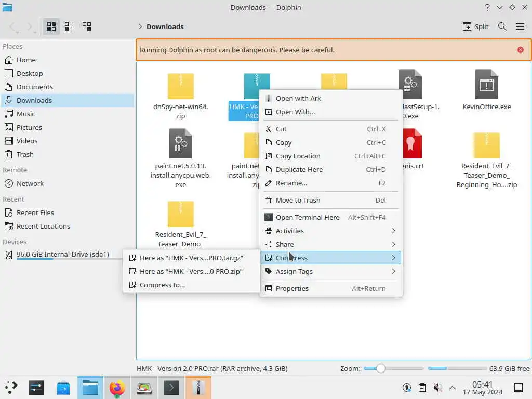
Task: Show hidden system tray icons
Action: click(453, 388)
